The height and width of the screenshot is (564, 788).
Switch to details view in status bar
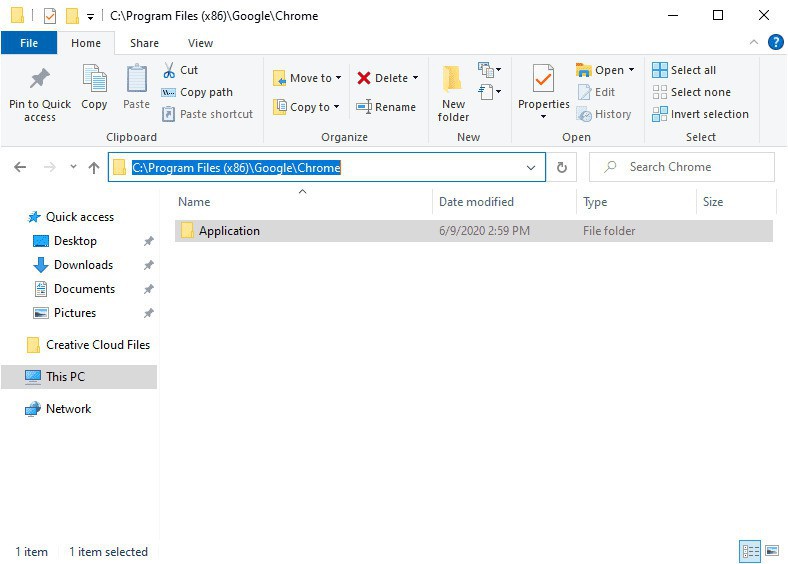(x=750, y=551)
